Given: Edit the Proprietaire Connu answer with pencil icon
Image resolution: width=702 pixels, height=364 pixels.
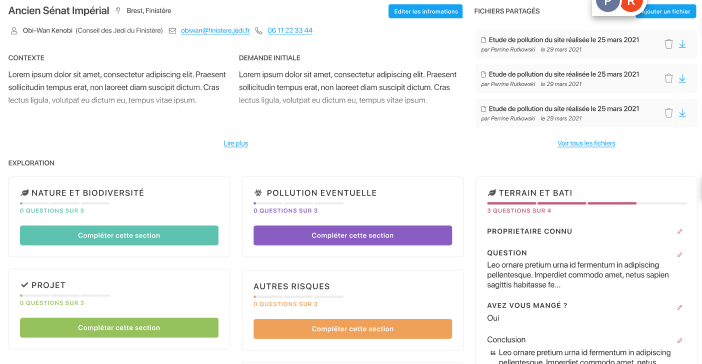Looking at the screenshot, I should (x=680, y=231).
